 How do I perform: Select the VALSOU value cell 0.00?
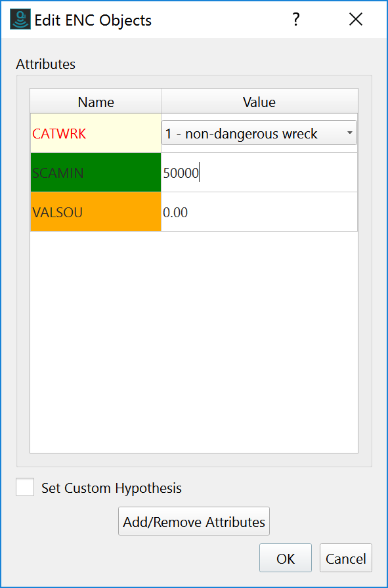click(259, 212)
